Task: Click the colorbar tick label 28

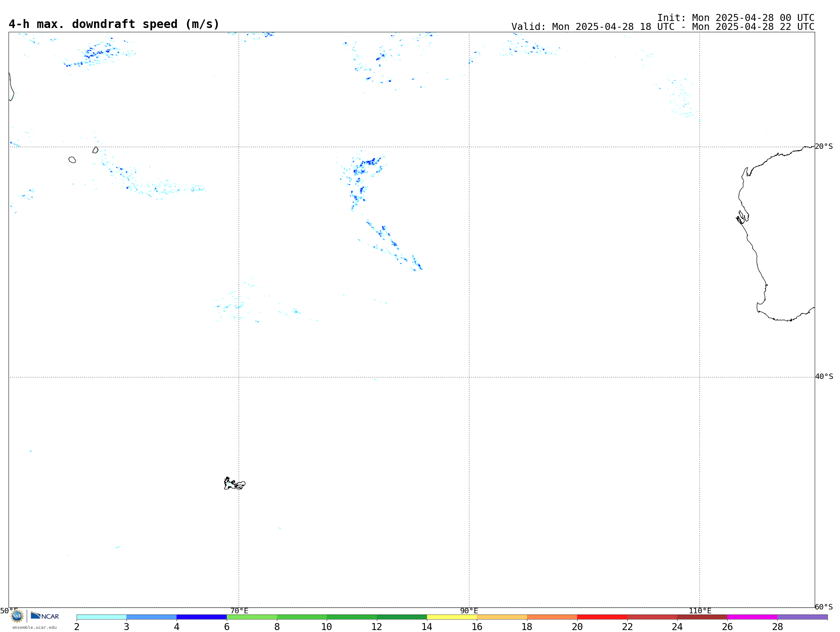Action: tap(777, 627)
